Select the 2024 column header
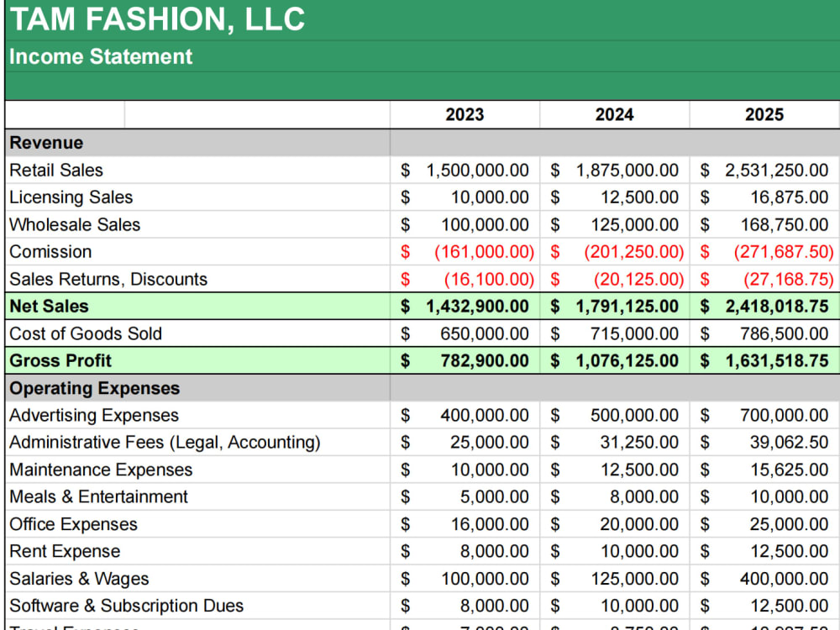Screen dimensions: 840x630 (x=615, y=114)
